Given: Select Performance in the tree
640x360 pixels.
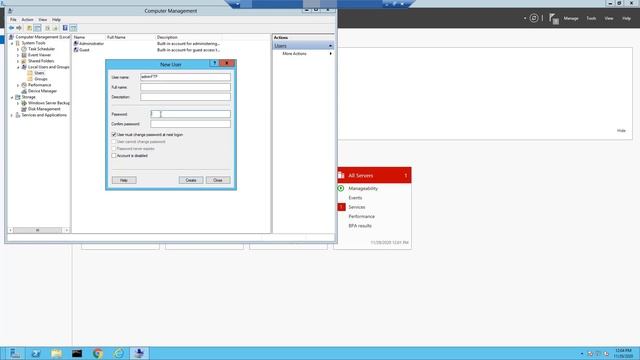Looking at the screenshot, I should (x=39, y=85).
